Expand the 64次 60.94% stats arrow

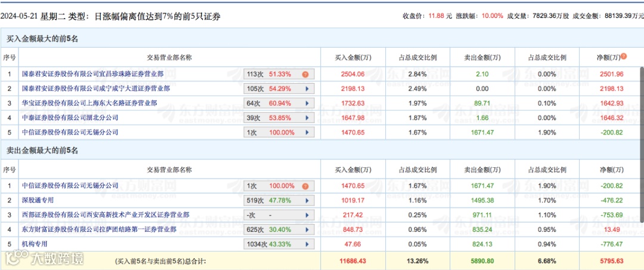(x=306, y=103)
